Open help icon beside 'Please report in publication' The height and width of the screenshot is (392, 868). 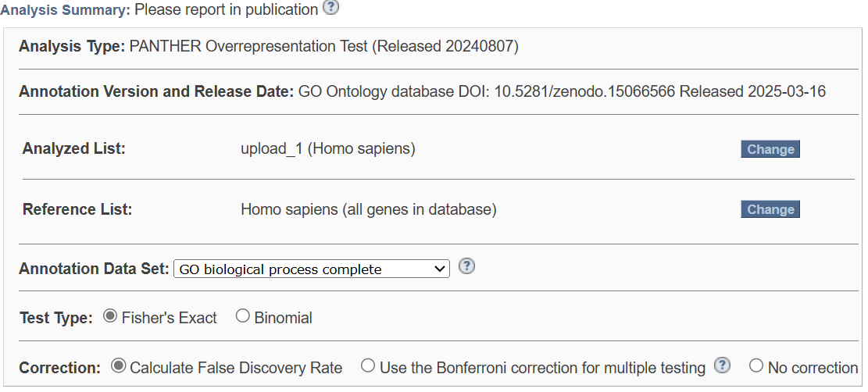pos(330,7)
